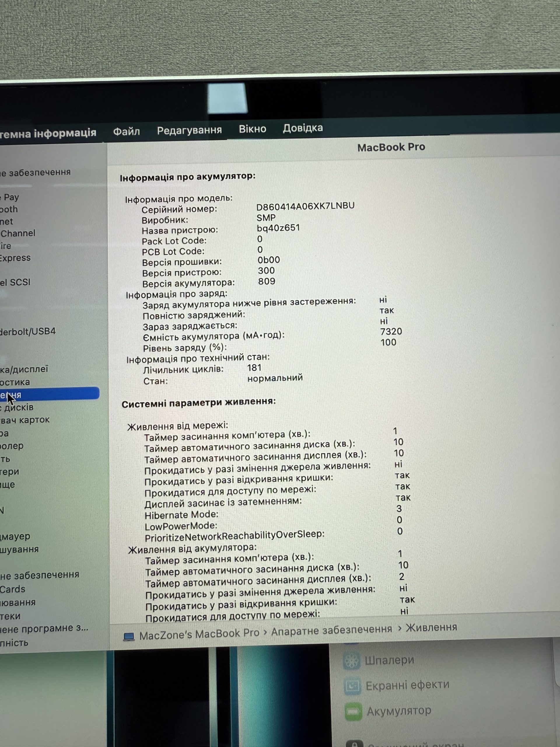The image size is (560, 747).
Task: Select the sidebar entry ending in 'програмне з...'
Action: point(44,629)
